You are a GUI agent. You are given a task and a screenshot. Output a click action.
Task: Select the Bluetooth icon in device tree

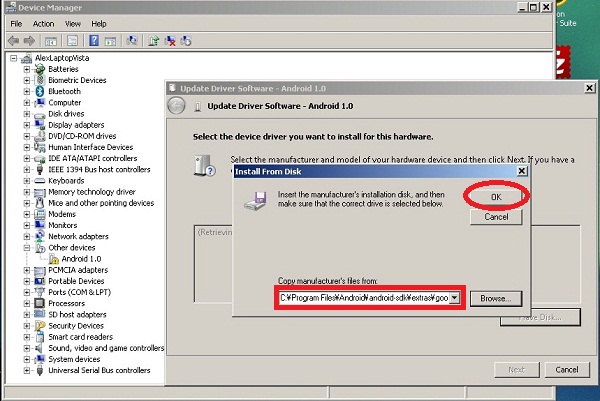[x=40, y=91]
